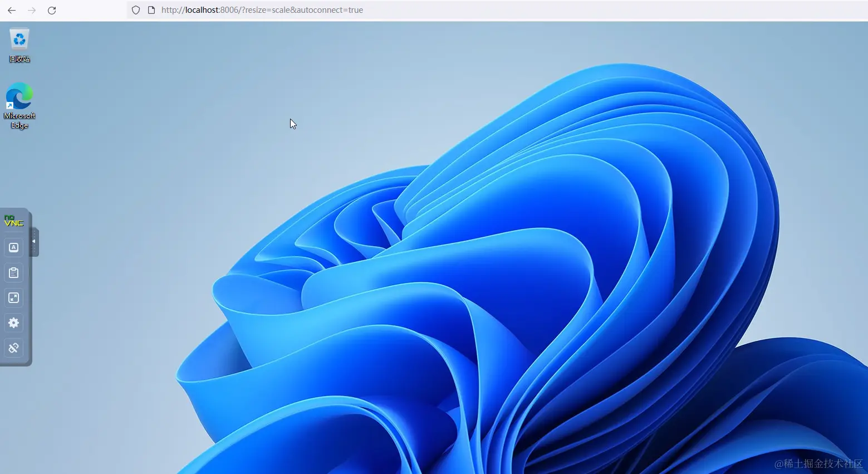Go back in the browser
The width and height of the screenshot is (868, 474).
(x=12, y=10)
